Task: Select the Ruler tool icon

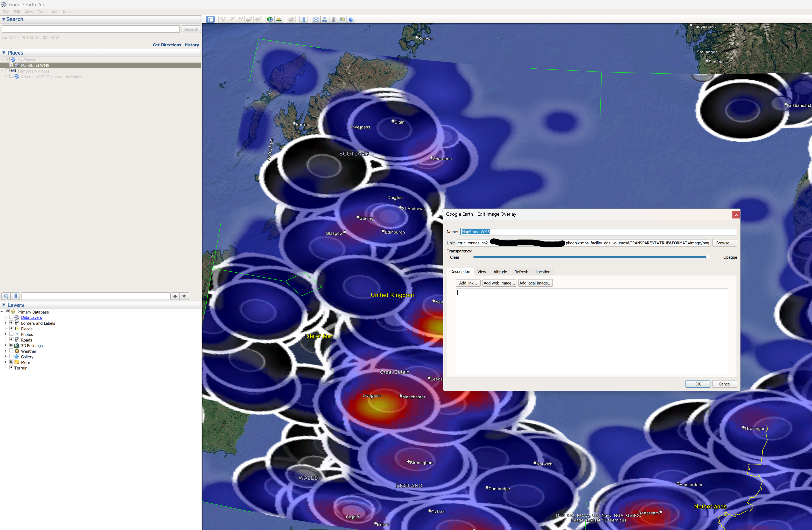Action: (304, 19)
